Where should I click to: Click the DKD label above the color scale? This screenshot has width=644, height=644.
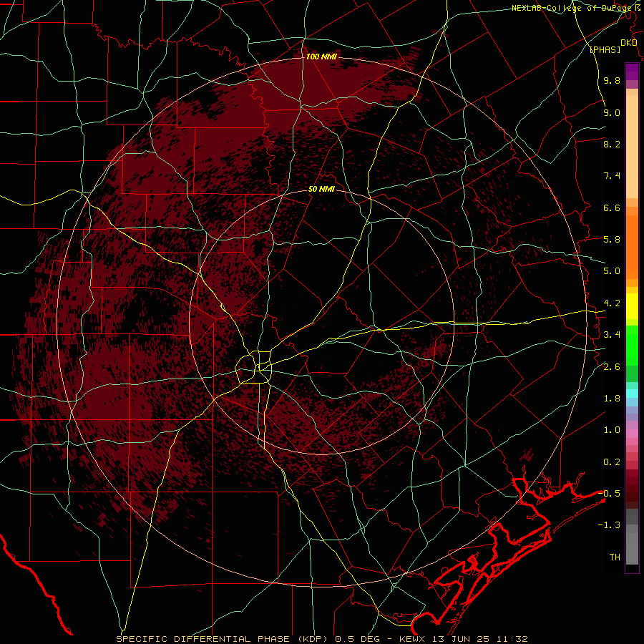pyautogui.click(x=629, y=43)
